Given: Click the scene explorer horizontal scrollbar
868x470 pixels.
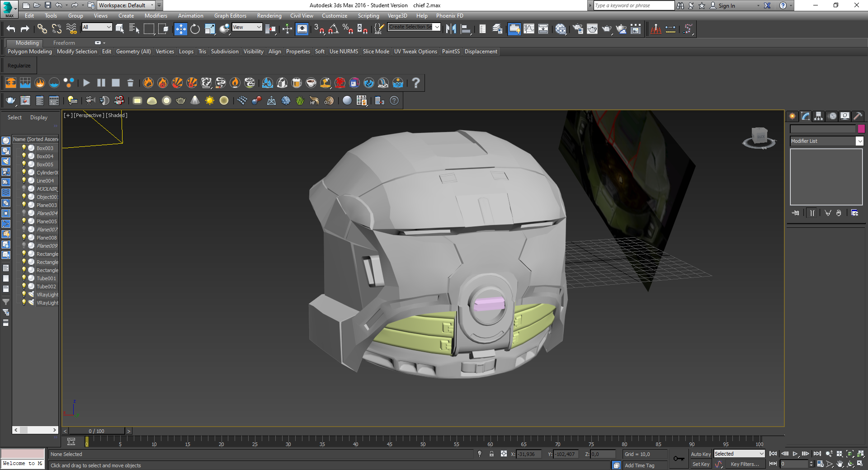Looking at the screenshot, I should coord(36,430).
